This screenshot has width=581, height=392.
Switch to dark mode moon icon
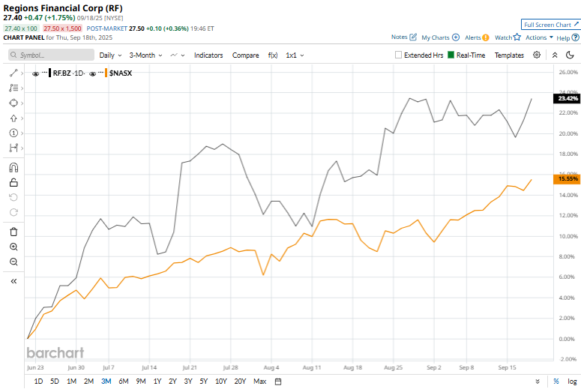[570, 55]
